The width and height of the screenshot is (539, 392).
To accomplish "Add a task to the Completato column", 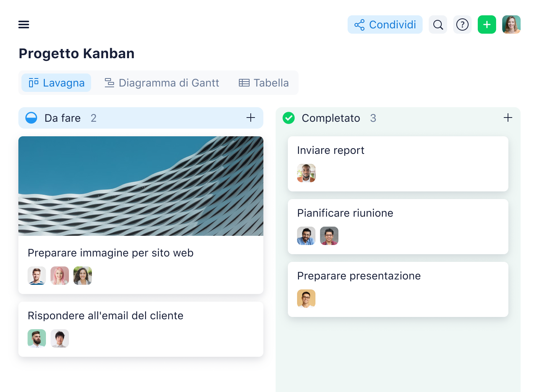I will (508, 118).
